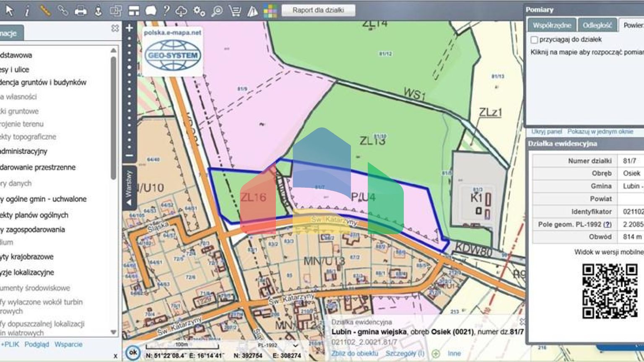The height and width of the screenshot is (362, 644).
Task: Activate the info (i) identify tool
Action: pos(27,11)
